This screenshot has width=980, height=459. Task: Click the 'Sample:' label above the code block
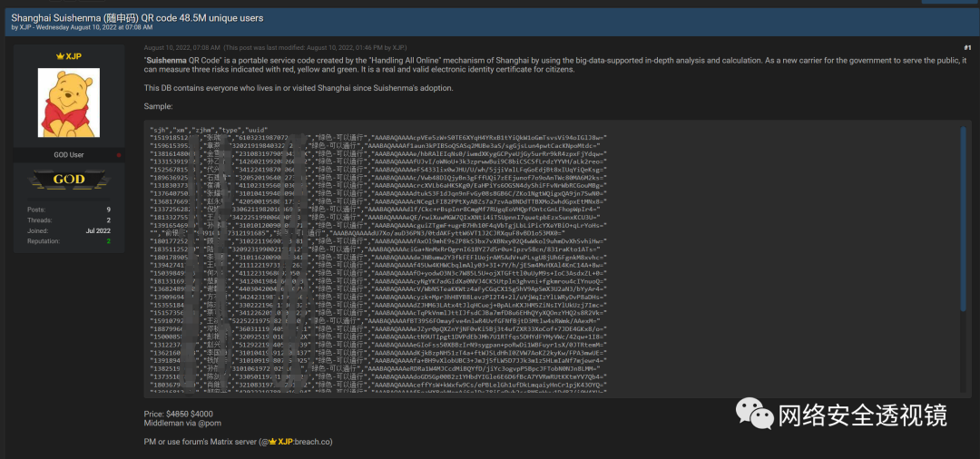click(x=158, y=107)
